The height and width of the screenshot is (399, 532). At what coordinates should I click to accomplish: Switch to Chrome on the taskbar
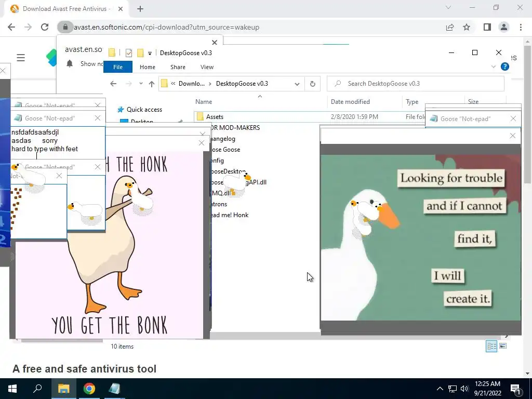point(89,389)
